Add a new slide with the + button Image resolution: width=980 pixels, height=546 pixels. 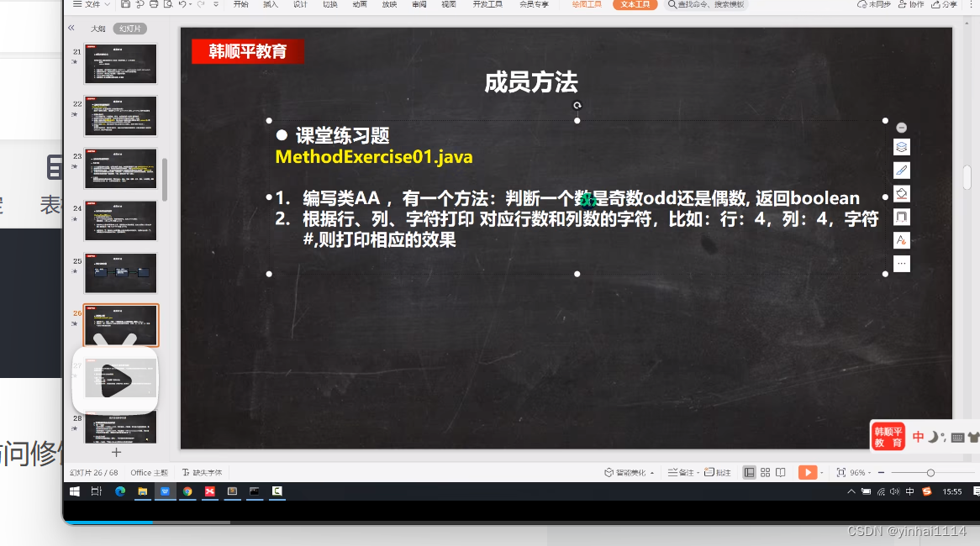[115, 452]
